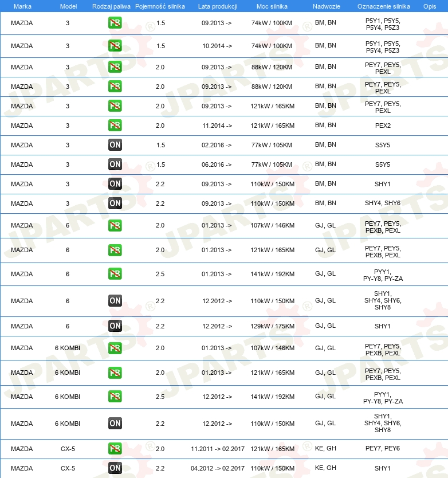Select 141kW / 192KM cell in 6 KOMBI row
Viewport: 448px width, 478px height.
pos(273,397)
